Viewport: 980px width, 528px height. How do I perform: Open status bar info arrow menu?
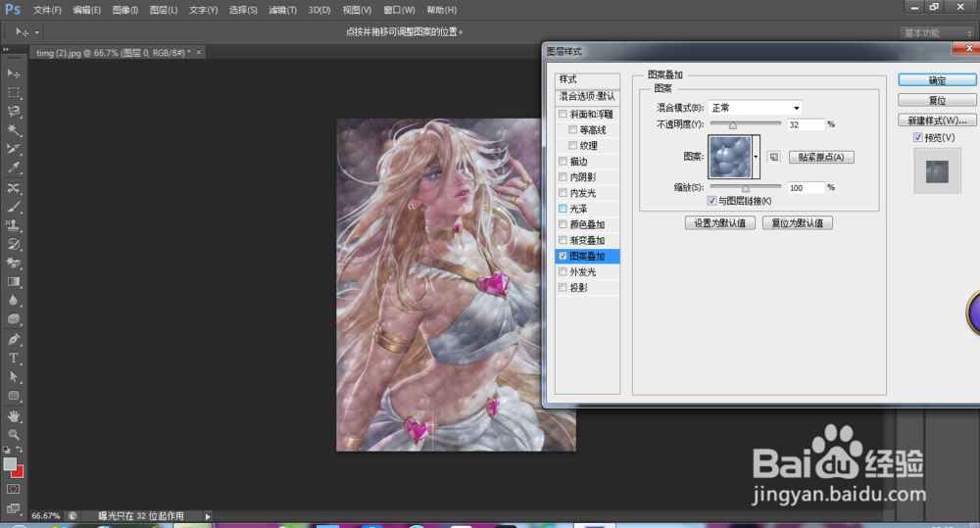pos(208,516)
